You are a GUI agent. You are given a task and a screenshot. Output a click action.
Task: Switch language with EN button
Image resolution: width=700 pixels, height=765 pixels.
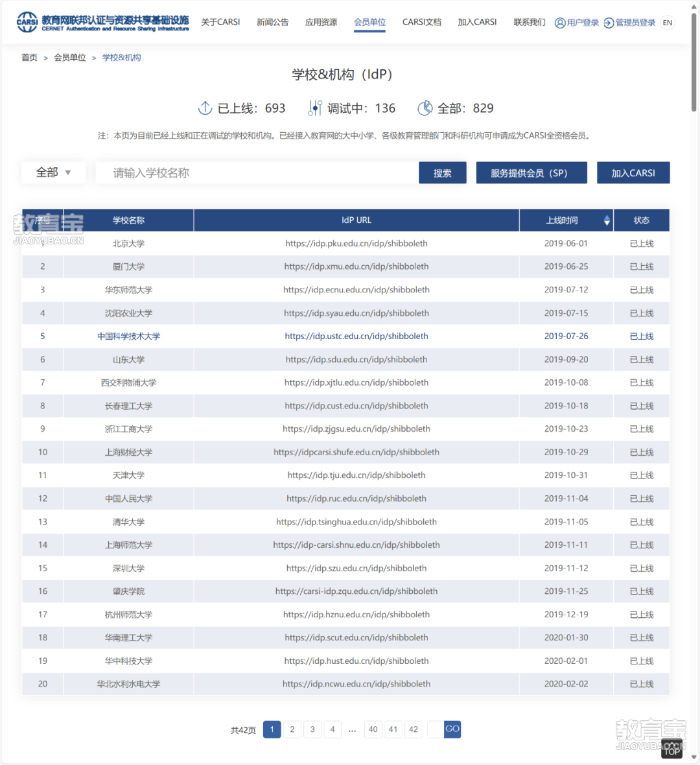[668, 23]
